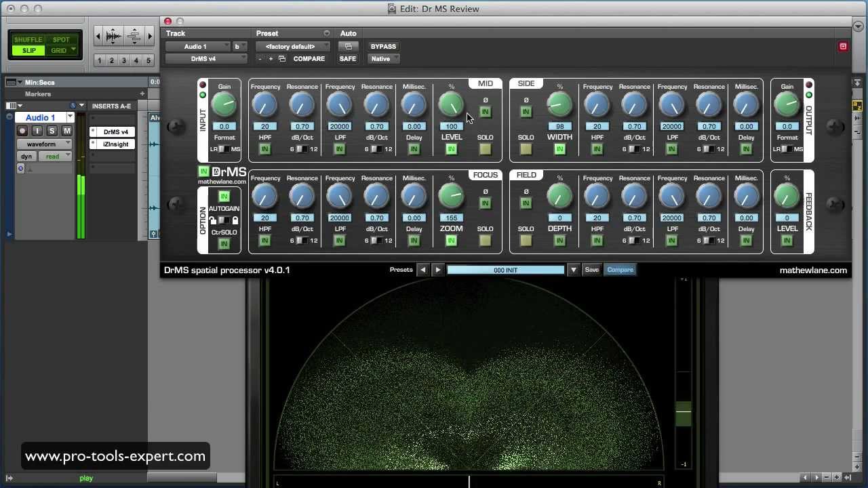Screen dimensions: 868x488
Task: Click the MID HPF Frequency knob
Action: [264, 104]
